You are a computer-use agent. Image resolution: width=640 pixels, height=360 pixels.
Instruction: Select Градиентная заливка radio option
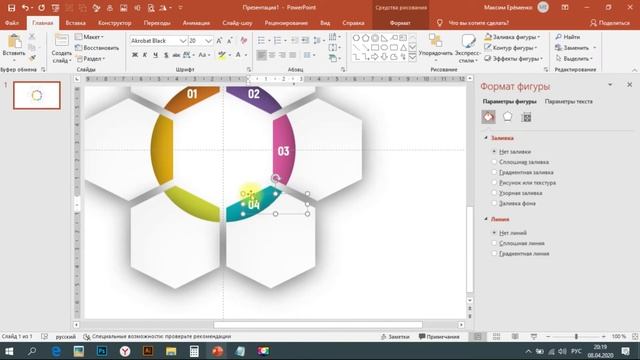pos(494,172)
